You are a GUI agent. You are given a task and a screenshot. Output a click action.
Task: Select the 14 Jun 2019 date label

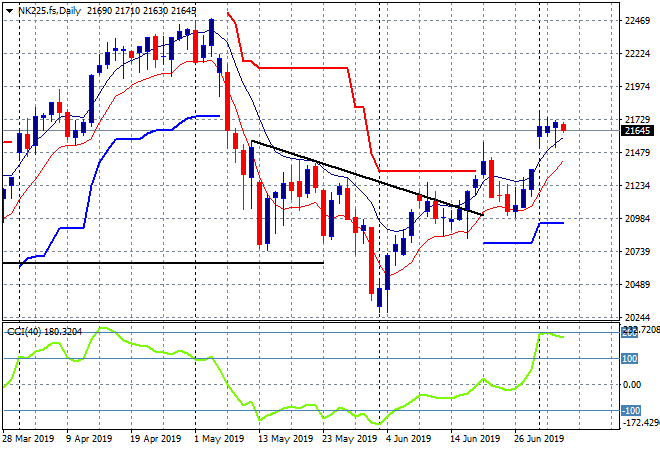(475, 439)
